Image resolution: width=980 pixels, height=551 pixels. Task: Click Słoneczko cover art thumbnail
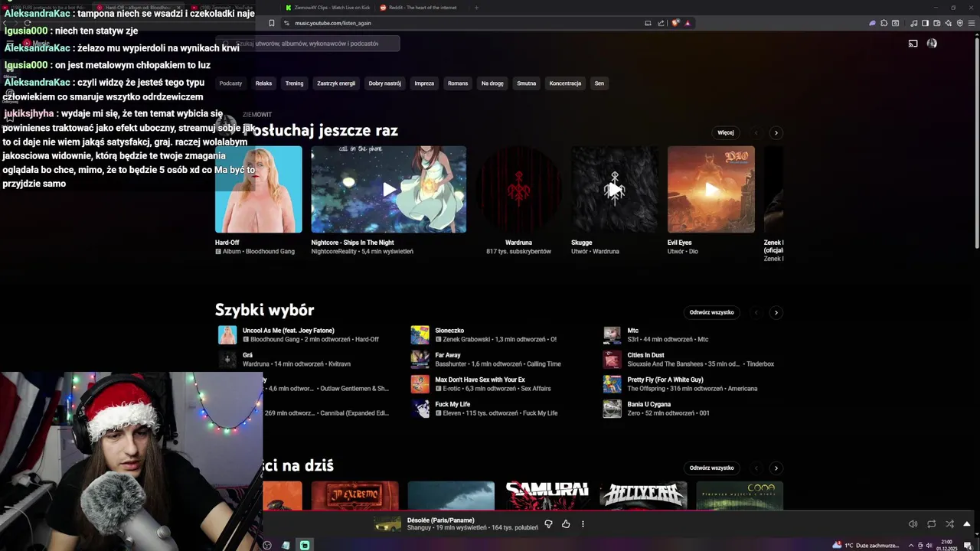pos(420,334)
